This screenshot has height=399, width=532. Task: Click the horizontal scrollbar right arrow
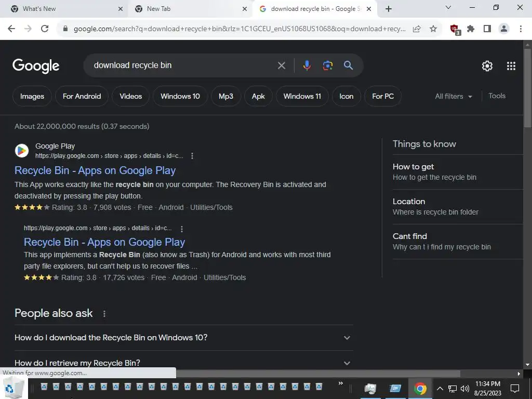[519, 374]
